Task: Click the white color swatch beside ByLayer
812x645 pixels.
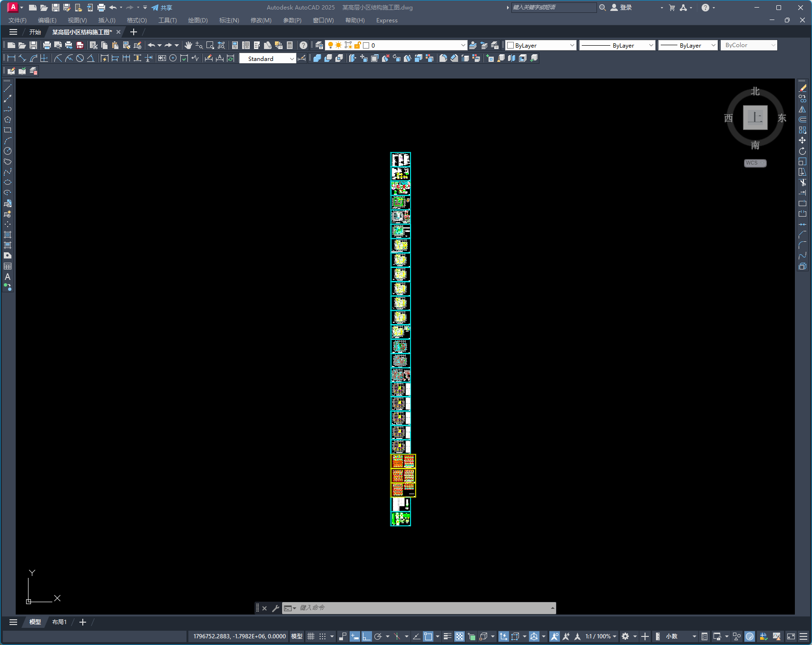Action: (x=510, y=45)
